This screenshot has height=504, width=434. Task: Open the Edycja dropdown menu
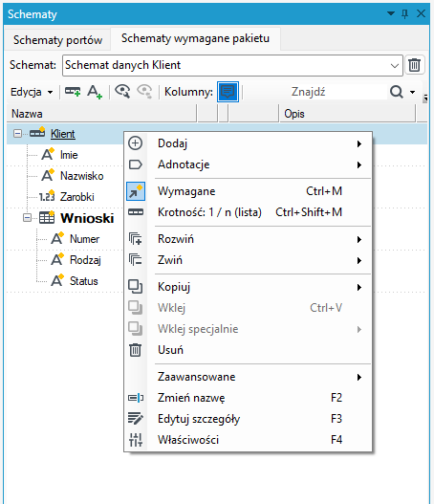32,92
